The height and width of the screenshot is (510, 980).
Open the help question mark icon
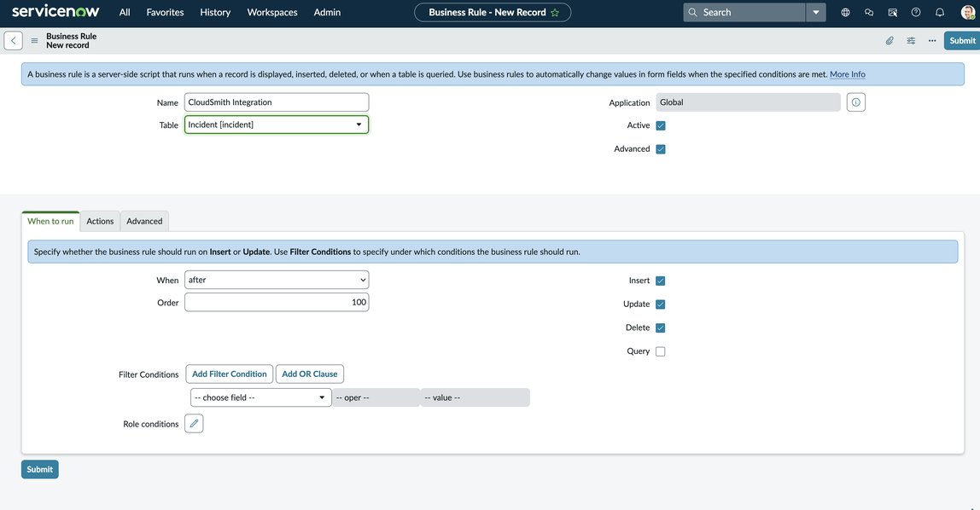tap(916, 13)
